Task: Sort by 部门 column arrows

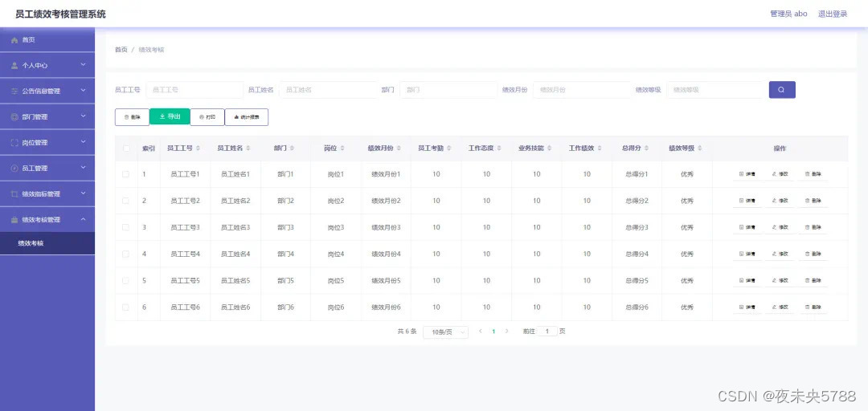Action: (292, 149)
